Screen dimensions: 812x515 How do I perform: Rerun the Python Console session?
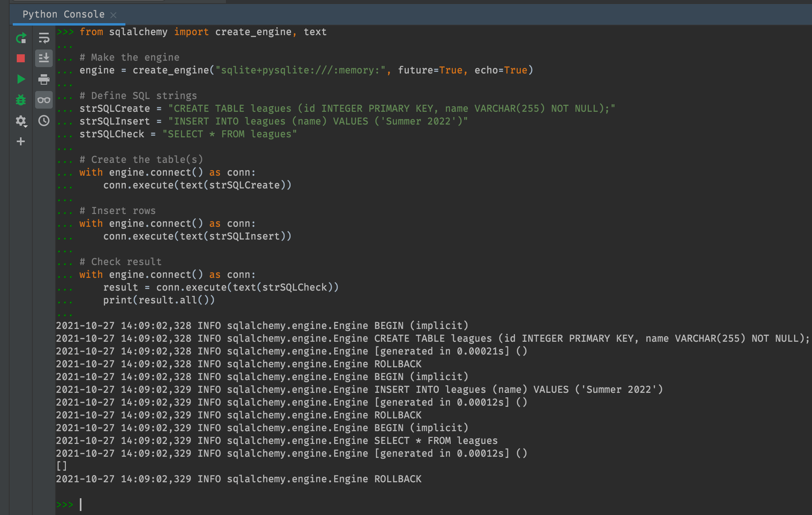[x=21, y=38]
